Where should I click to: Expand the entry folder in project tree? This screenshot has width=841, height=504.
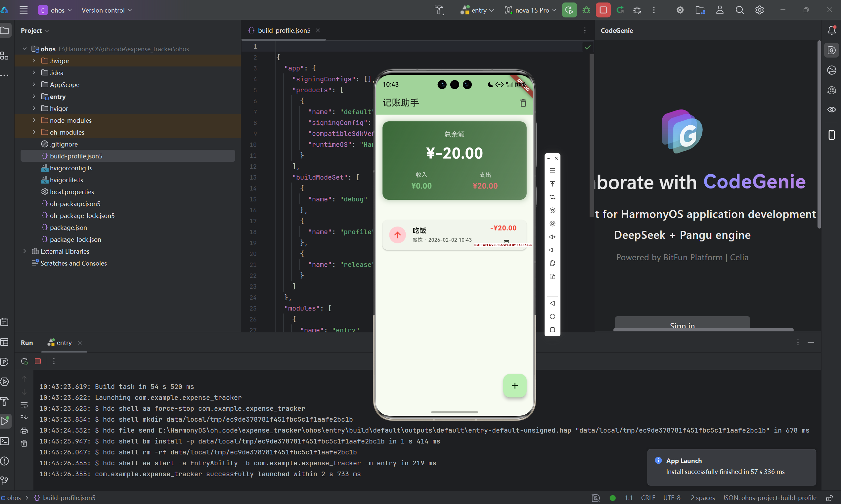click(x=34, y=97)
